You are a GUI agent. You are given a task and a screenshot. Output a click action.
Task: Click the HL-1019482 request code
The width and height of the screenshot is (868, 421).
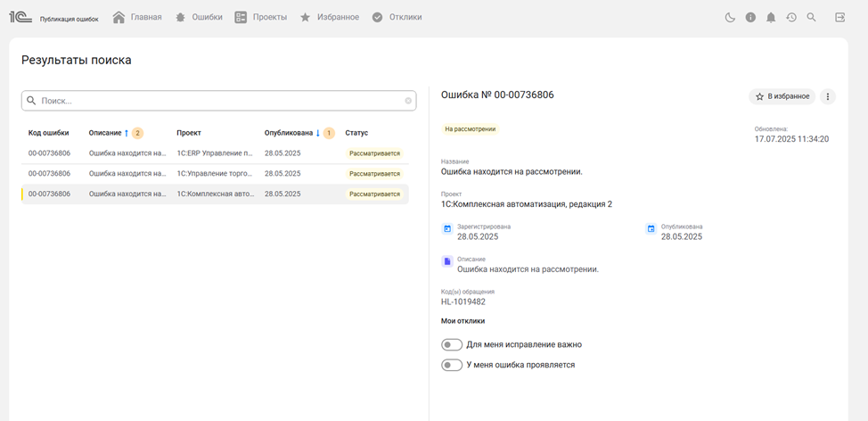click(x=463, y=301)
